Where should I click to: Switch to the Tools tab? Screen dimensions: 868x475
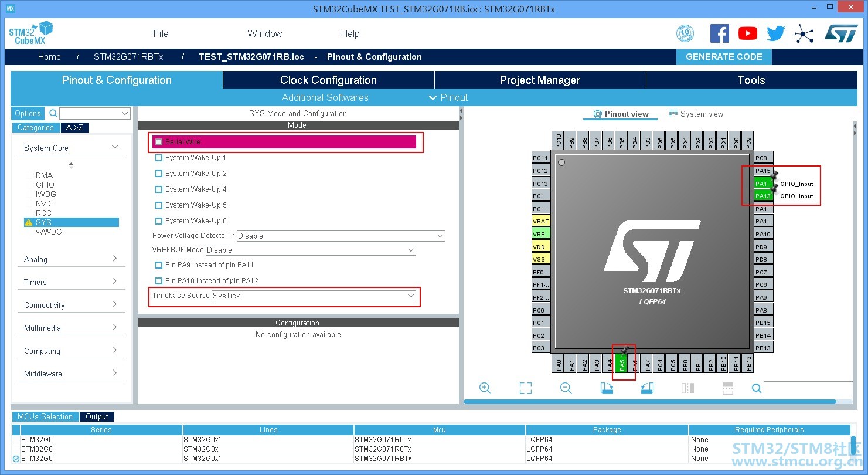click(x=751, y=80)
